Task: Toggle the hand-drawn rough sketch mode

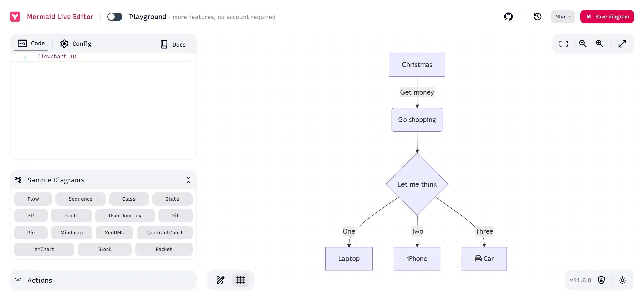Action: 220,280
